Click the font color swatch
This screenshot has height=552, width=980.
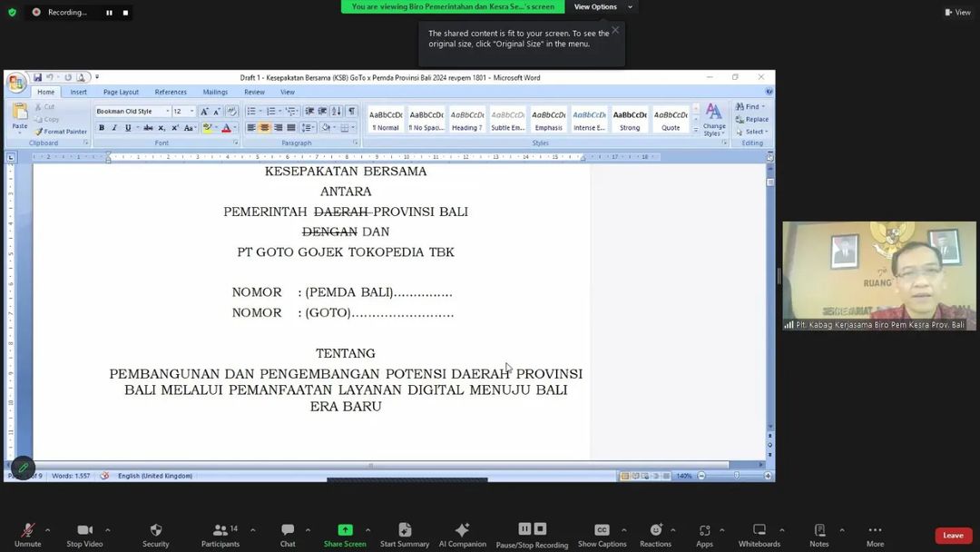pyautogui.click(x=226, y=127)
